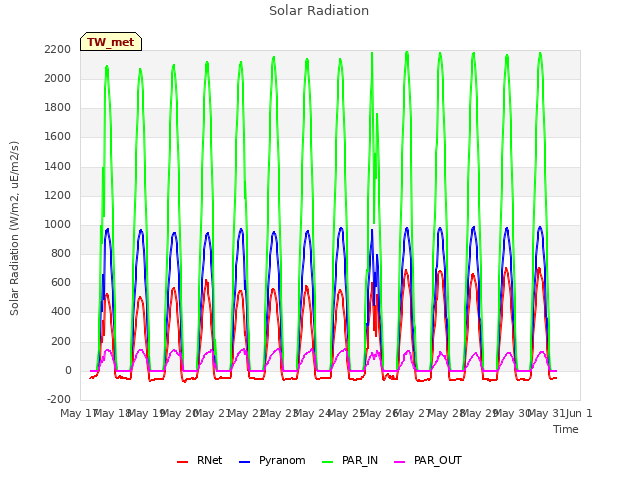This screenshot has width=640, height=480.
Task: Click the green PAR_IN legend swatch
Action: [x=328, y=462]
